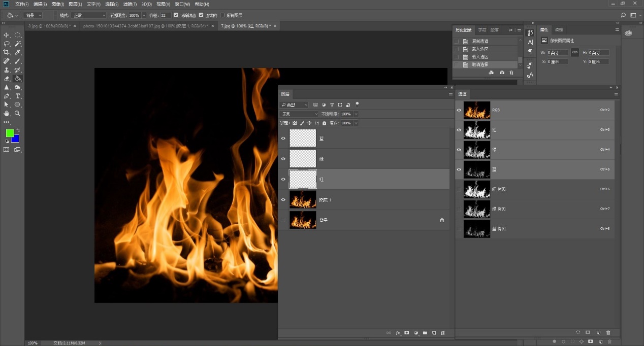Pick the Eyedropper tool in toolbar
Viewport: 644px width, 346px height.
click(18, 52)
